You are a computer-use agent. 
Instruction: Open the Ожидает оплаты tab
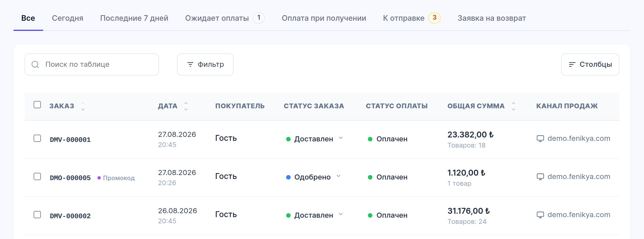[x=225, y=18]
